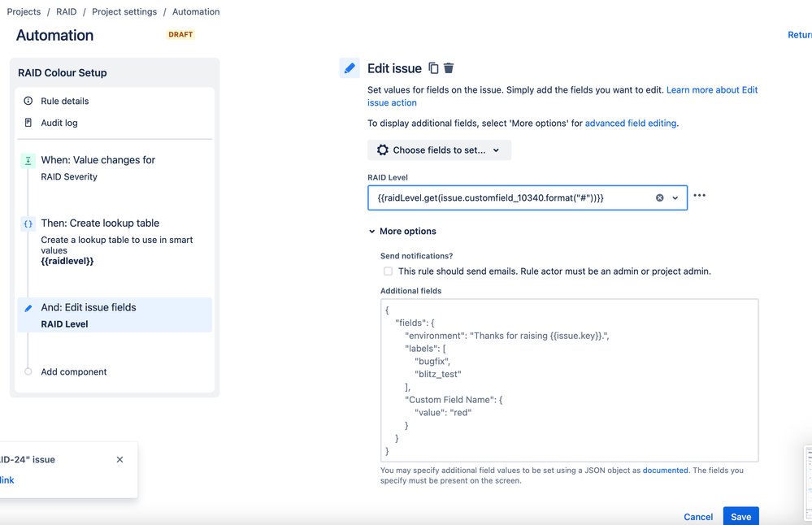Open the RAID Level dropdown arrow
The image size is (812, 525).
pos(675,197)
